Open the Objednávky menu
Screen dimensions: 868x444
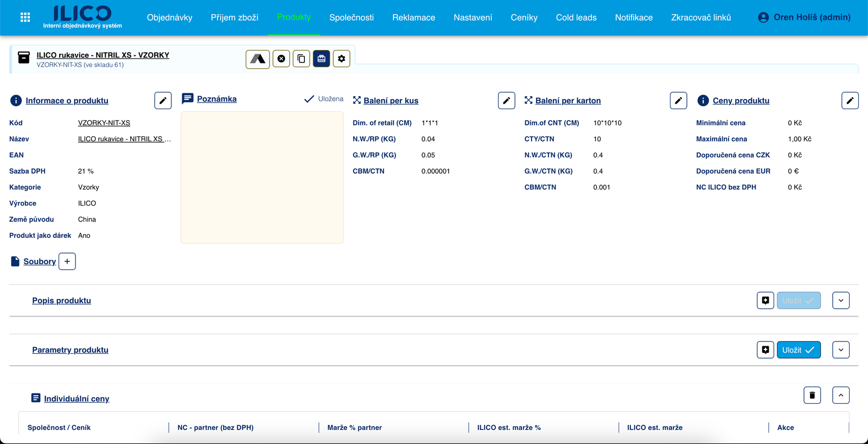click(x=169, y=17)
